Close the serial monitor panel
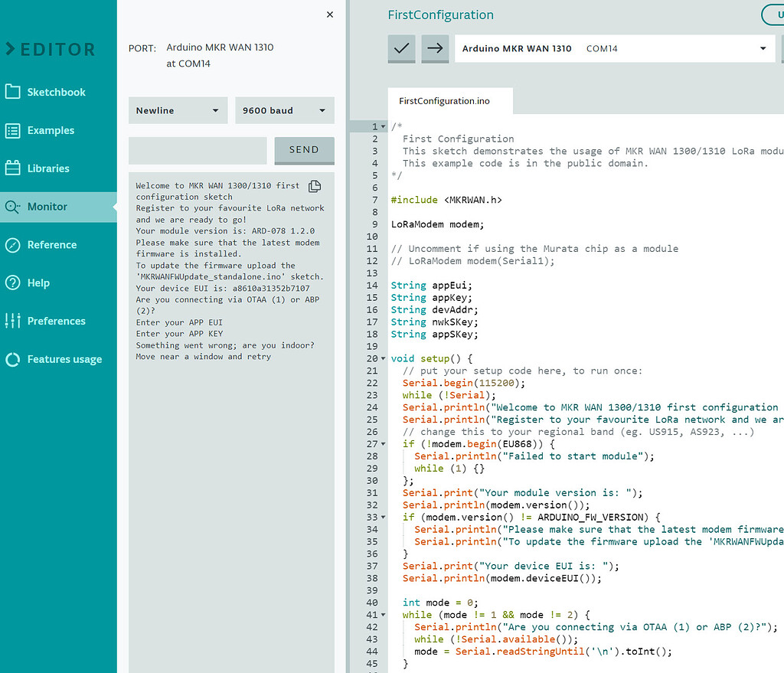This screenshot has height=673, width=784. click(x=329, y=14)
